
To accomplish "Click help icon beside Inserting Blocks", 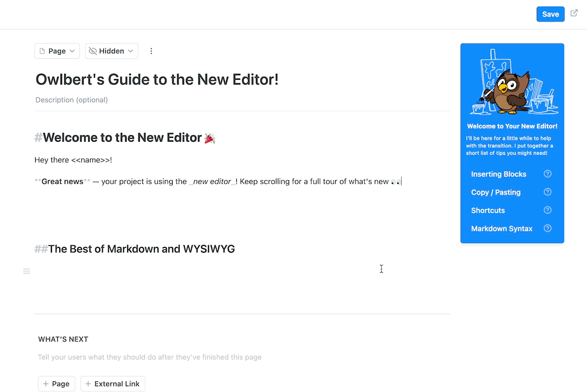I will (548, 174).
